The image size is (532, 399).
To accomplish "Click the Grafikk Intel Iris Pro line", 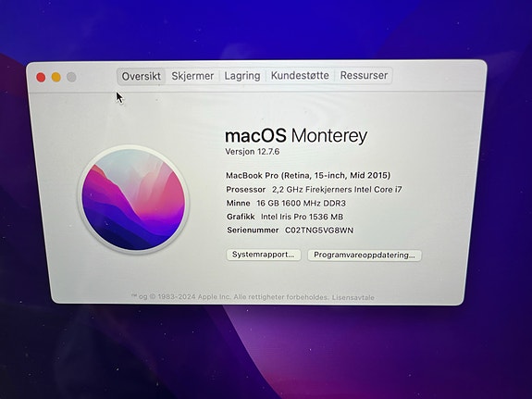I will pyautogui.click(x=285, y=217).
